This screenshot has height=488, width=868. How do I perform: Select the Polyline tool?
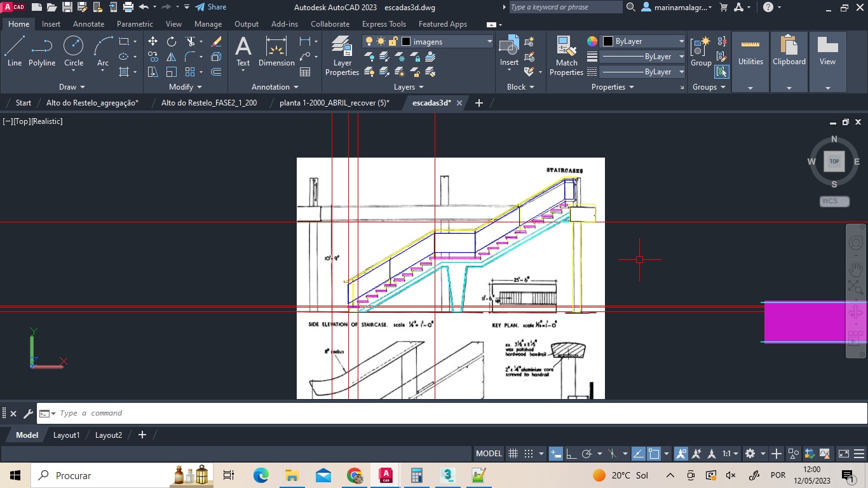coord(42,51)
